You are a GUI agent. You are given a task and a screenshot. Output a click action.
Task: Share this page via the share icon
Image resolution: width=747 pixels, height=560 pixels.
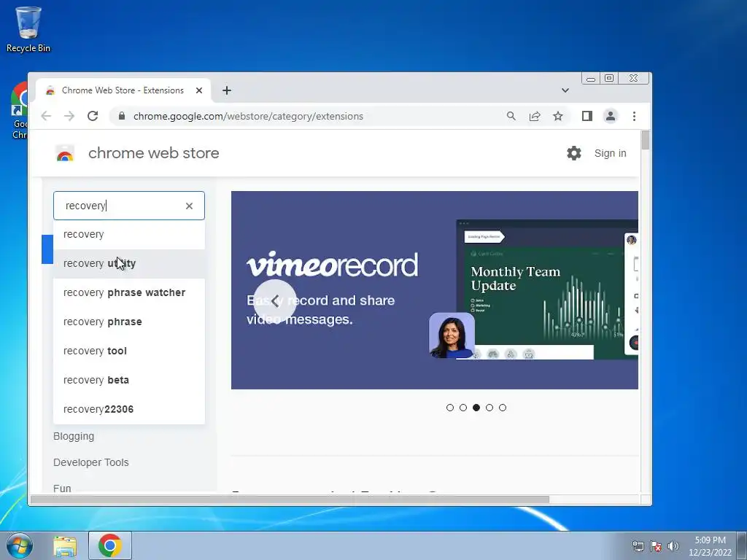coord(535,116)
